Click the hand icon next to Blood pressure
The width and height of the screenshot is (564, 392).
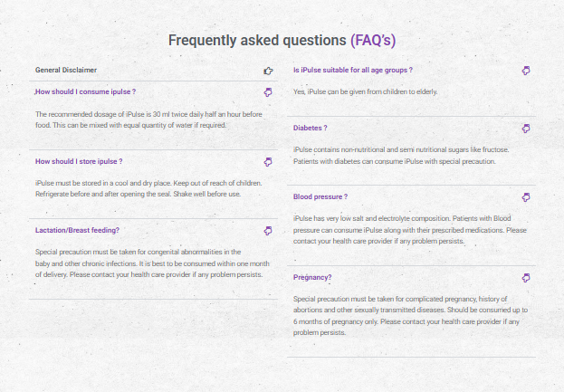(x=526, y=196)
